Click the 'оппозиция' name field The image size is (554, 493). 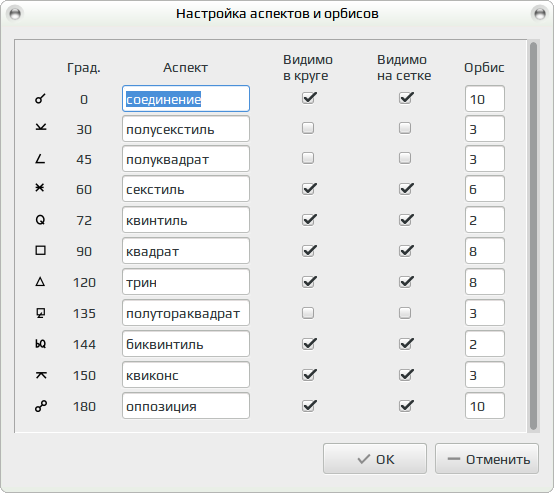coord(186,406)
